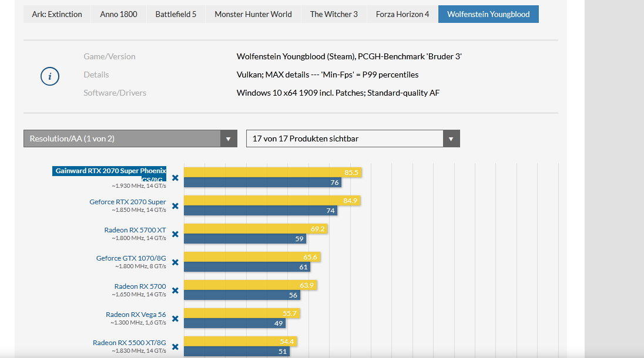Click the '~1.830 MHz, 14 GT/s' text
The height and width of the screenshot is (358, 644).
click(139, 351)
